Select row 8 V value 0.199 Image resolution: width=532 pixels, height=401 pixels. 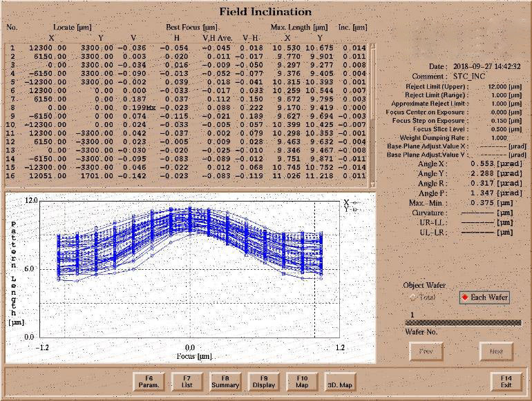click(x=134, y=108)
